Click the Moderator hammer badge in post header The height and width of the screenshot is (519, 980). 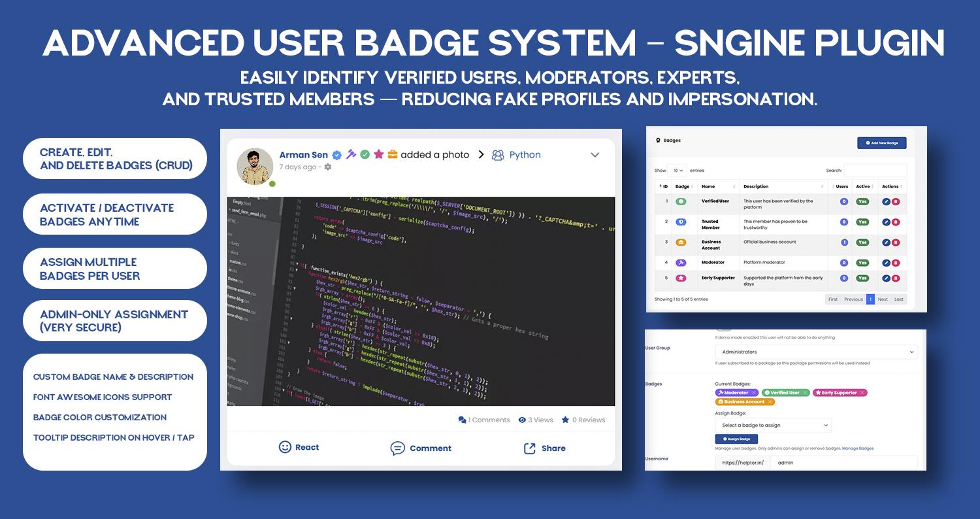pyautogui.click(x=351, y=155)
